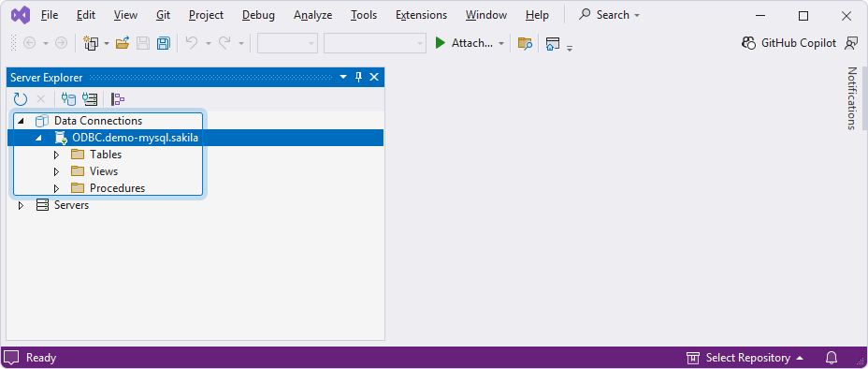Close the Server Explorer panel

[374, 77]
